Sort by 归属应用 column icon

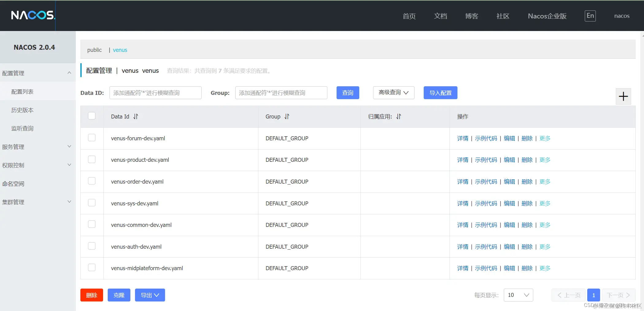(x=399, y=116)
